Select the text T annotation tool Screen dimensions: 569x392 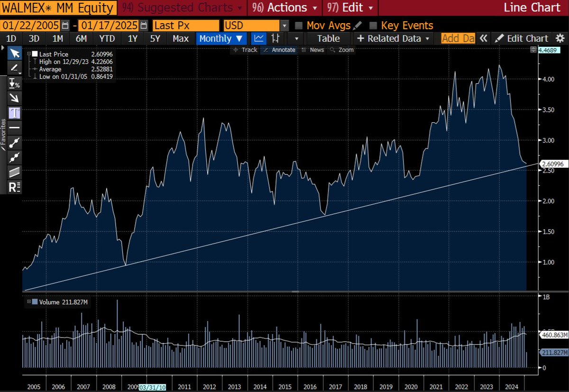(15, 113)
